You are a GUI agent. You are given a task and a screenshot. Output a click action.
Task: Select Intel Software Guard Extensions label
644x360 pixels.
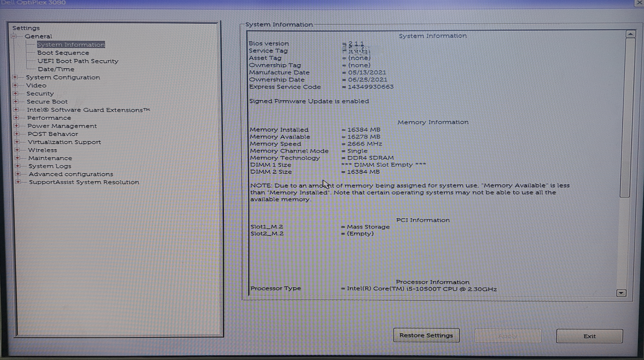point(88,110)
